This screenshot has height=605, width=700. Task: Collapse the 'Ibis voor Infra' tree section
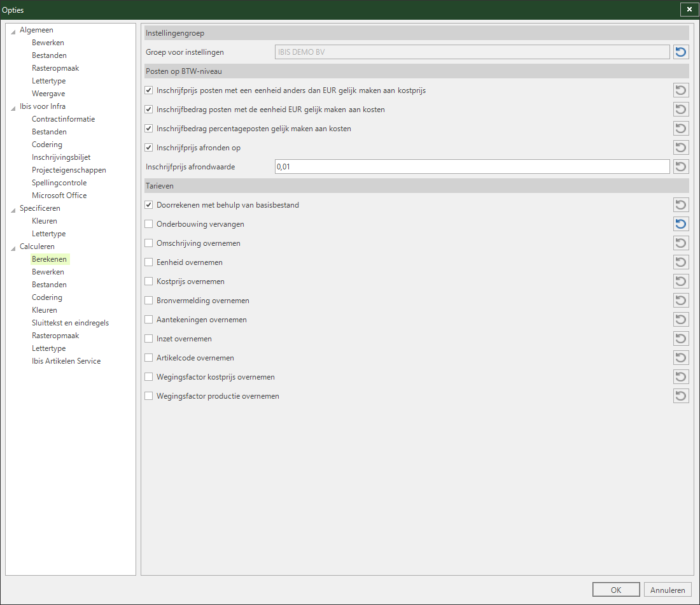[x=13, y=108]
